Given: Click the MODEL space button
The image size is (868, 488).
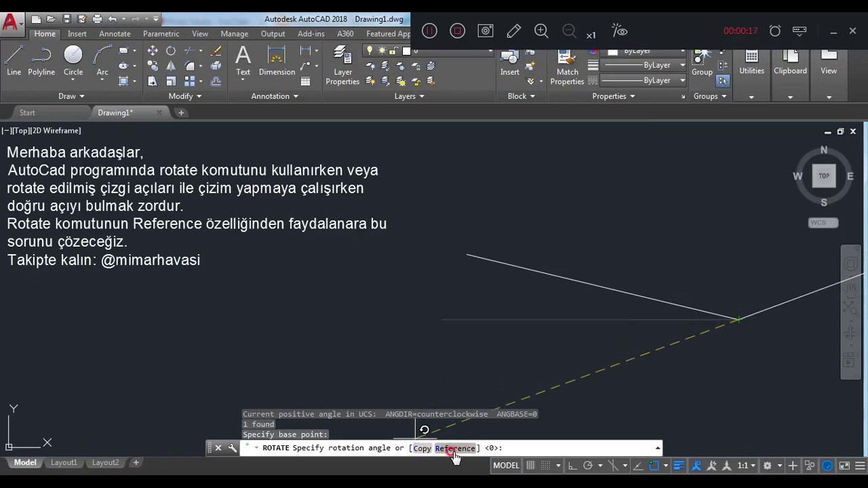Looking at the screenshot, I should pyautogui.click(x=506, y=466).
